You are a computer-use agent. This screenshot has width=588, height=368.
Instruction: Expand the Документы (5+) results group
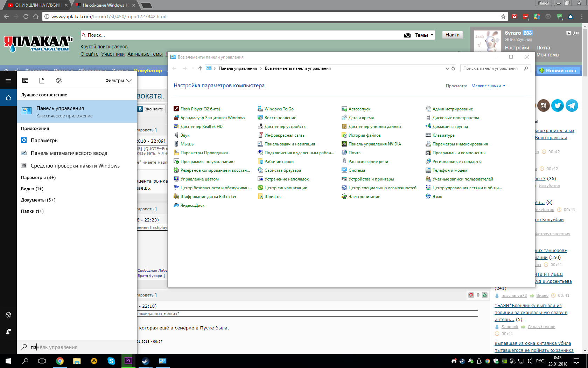click(38, 200)
